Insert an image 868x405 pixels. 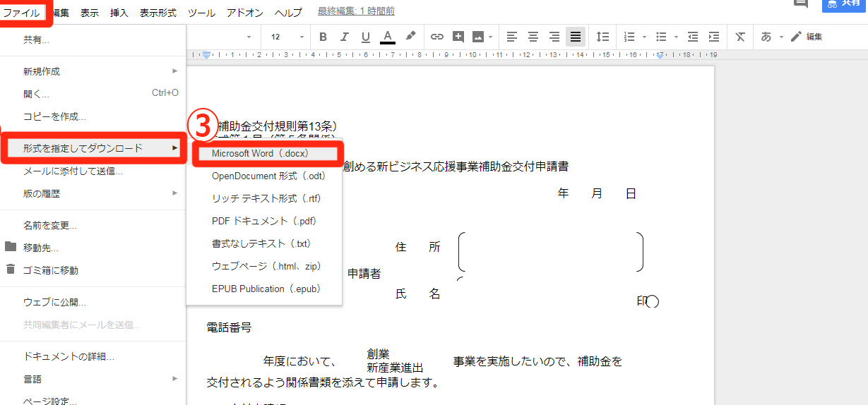[477, 37]
